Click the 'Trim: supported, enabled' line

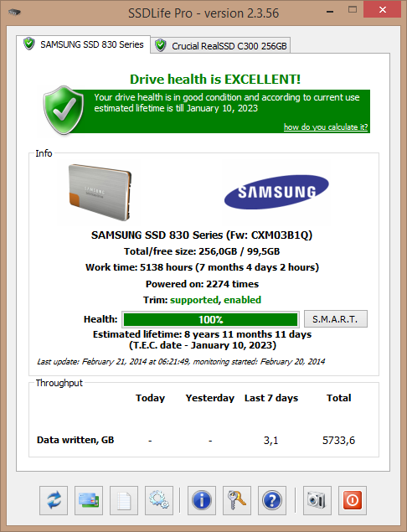[202, 300]
